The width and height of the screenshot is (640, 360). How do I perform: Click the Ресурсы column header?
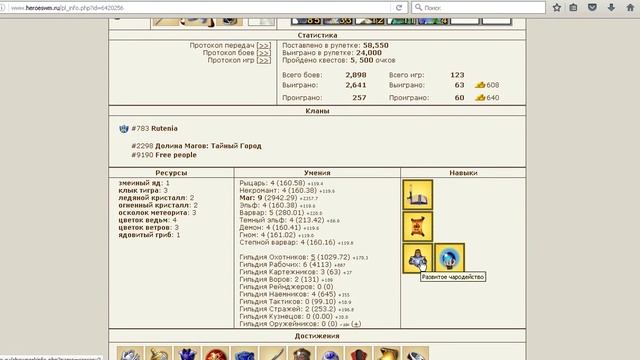tap(171, 173)
